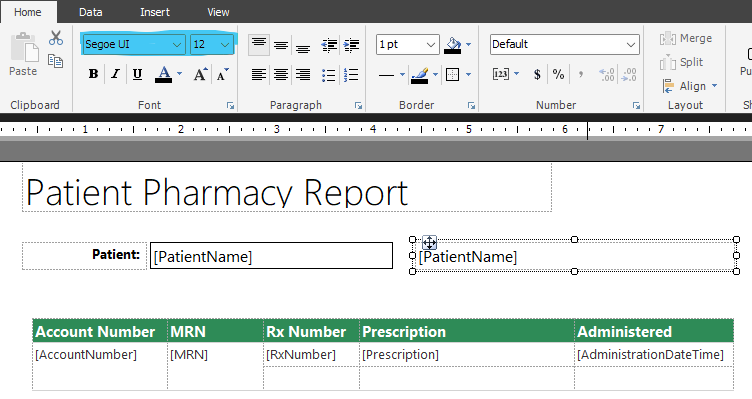Align text left in paragraph

259,74
